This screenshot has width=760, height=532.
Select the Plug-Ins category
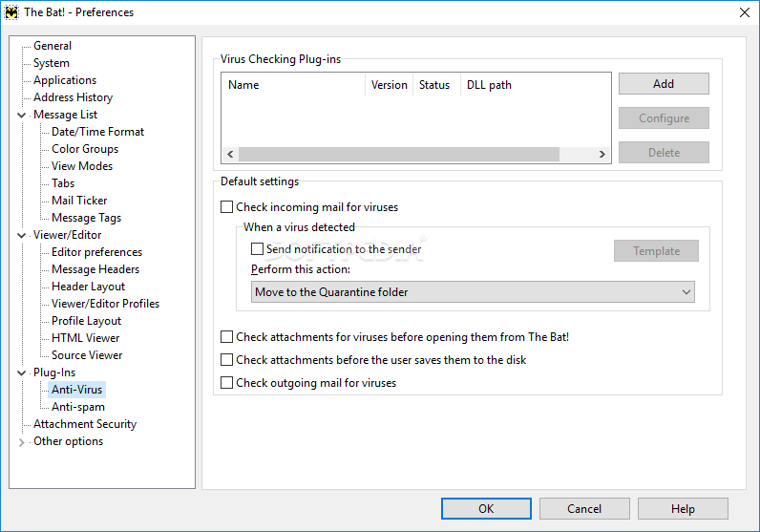pyautogui.click(x=54, y=372)
